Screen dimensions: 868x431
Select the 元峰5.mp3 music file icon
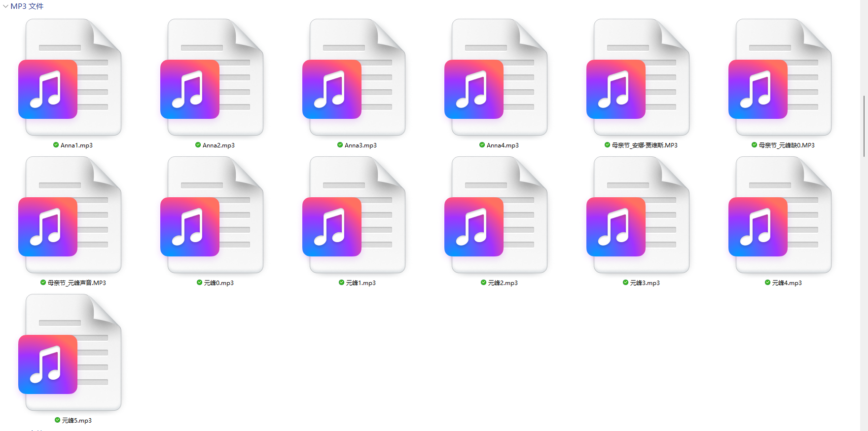coord(70,352)
